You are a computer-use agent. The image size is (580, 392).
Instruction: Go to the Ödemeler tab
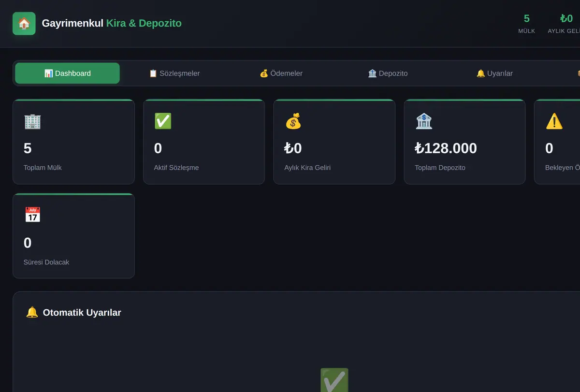(x=281, y=73)
